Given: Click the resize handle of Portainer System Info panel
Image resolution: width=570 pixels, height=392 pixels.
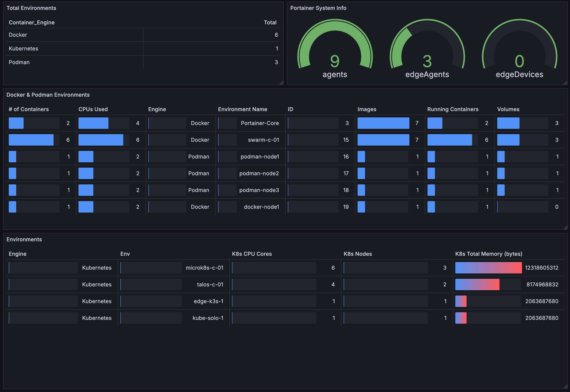Looking at the screenshot, I should 565,83.
